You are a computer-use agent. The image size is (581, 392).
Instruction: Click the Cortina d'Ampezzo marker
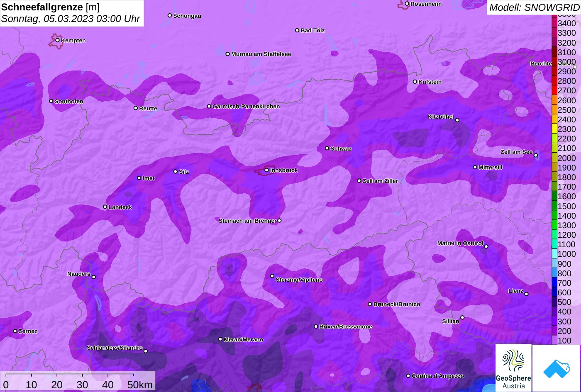[408, 376]
